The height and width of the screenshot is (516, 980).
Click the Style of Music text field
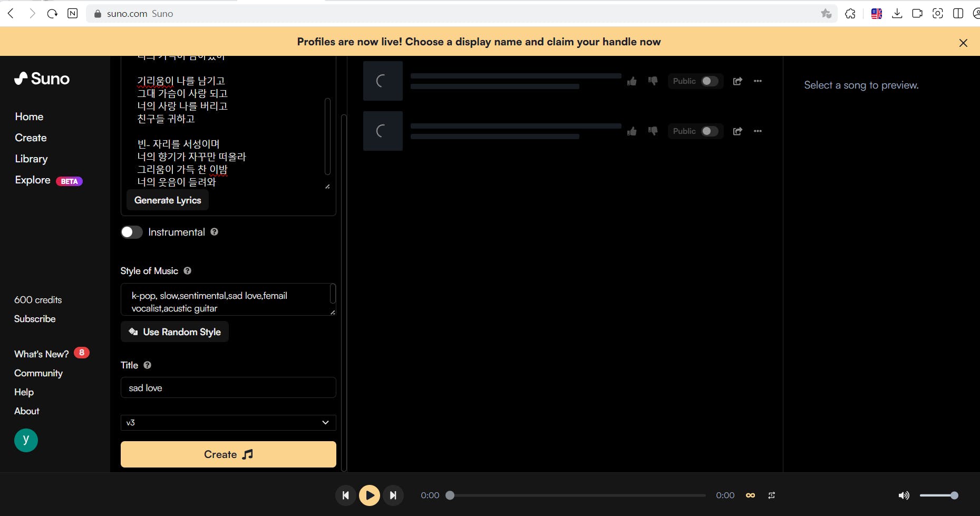[228, 299]
